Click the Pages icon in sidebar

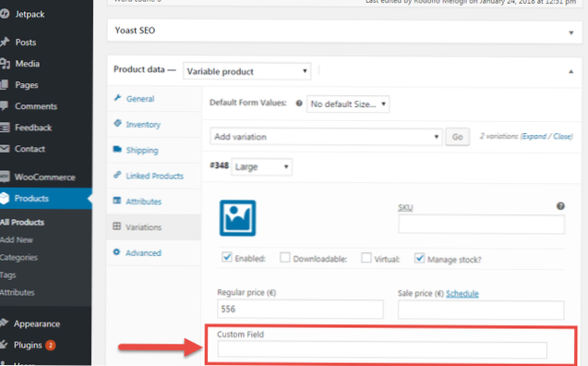(4, 84)
